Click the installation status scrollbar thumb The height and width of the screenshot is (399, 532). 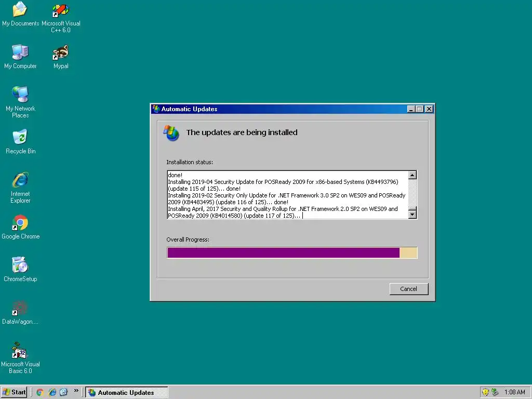[412, 208]
